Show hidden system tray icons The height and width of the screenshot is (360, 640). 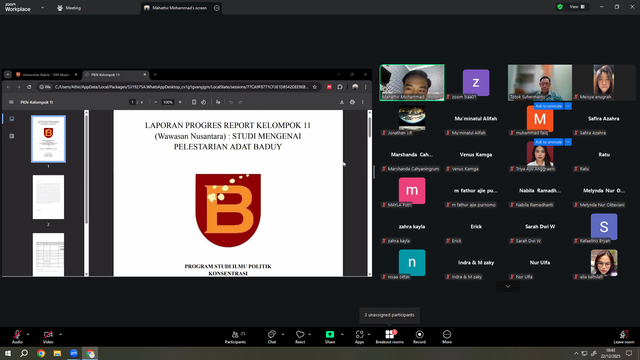click(576, 353)
